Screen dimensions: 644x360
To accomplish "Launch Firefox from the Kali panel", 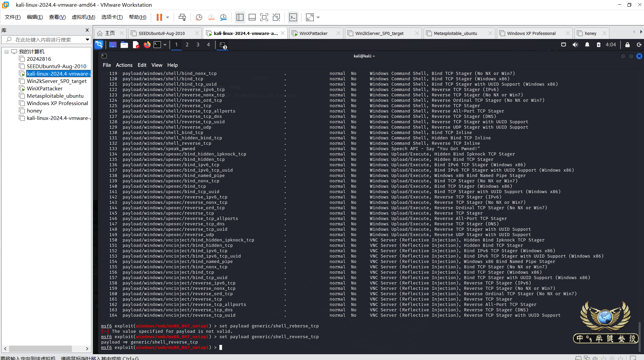I will pyautogui.click(x=147, y=45).
